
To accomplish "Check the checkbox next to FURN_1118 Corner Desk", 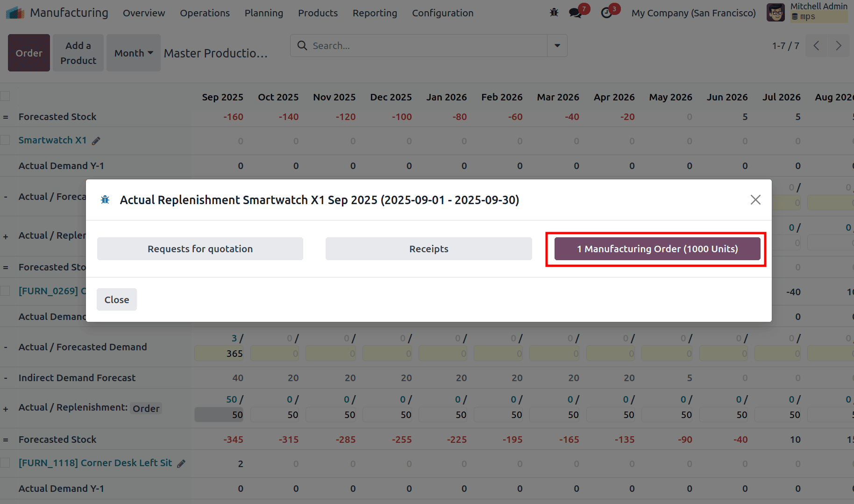I will [x=5, y=462].
